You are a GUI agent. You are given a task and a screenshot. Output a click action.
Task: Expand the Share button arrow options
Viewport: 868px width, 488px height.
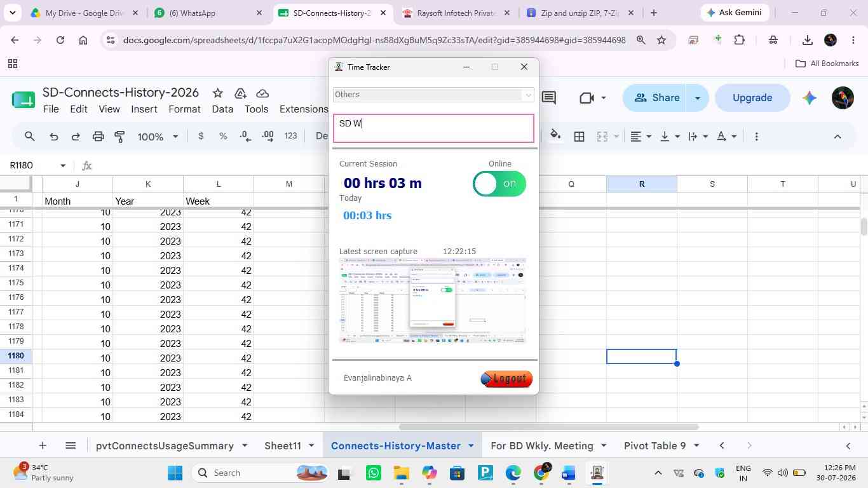point(698,98)
